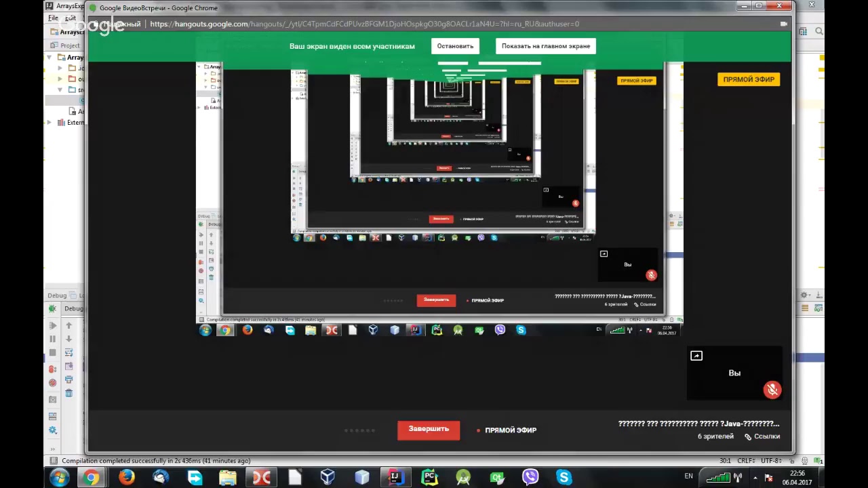Open the file explorer folder on taskbar
Screen dimensions: 868x488
[x=227, y=478]
